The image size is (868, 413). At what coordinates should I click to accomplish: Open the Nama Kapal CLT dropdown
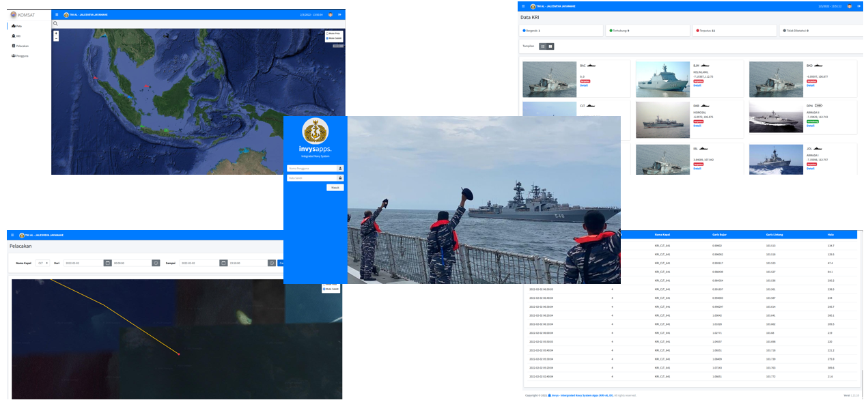point(43,263)
